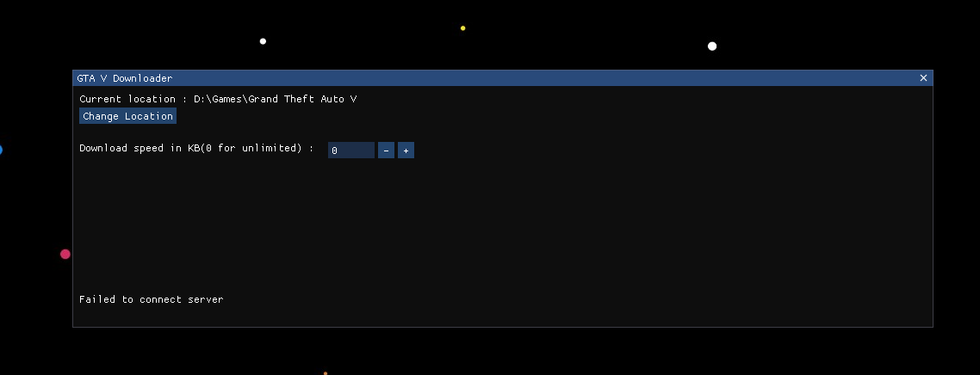Click the 'Failed to connect server' message

click(x=151, y=299)
